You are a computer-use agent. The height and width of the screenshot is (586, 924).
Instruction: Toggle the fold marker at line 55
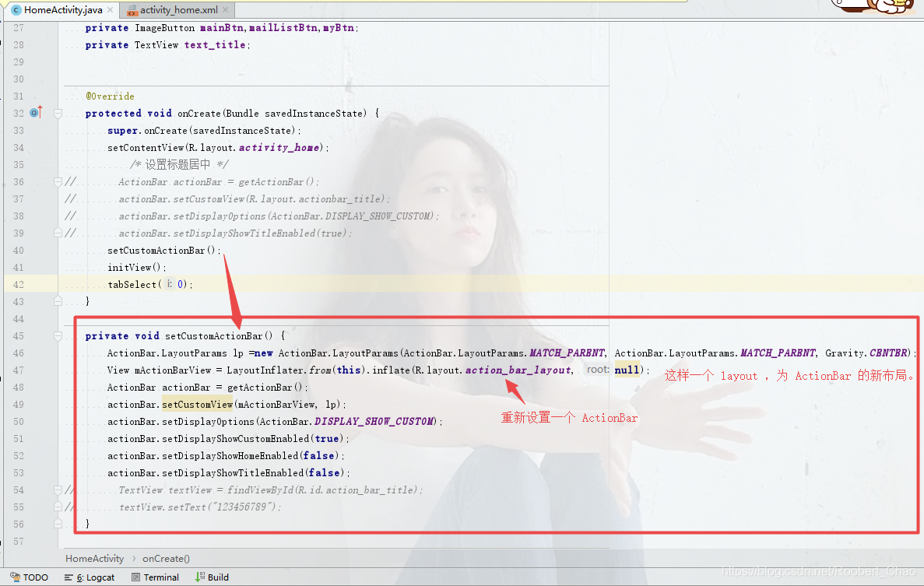click(x=58, y=507)
